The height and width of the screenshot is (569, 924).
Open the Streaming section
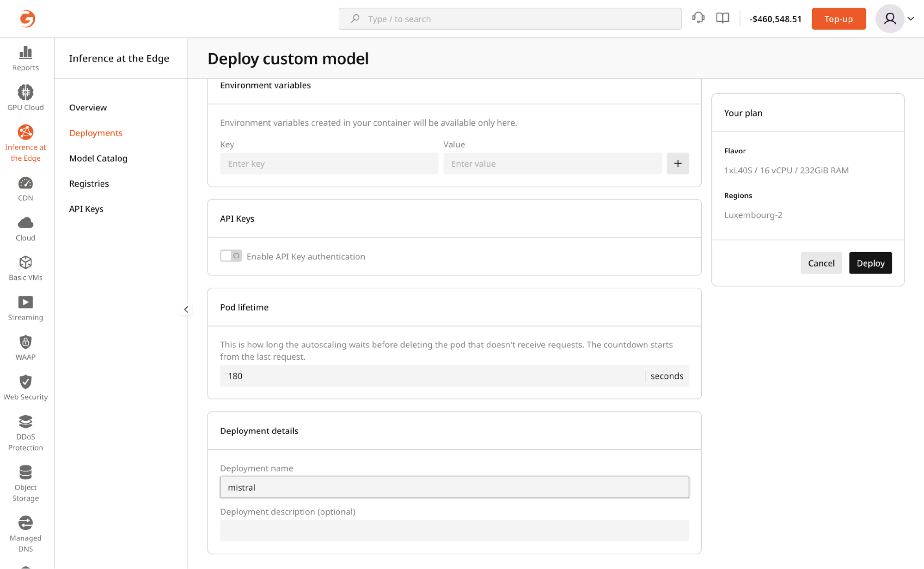(25, 308)
